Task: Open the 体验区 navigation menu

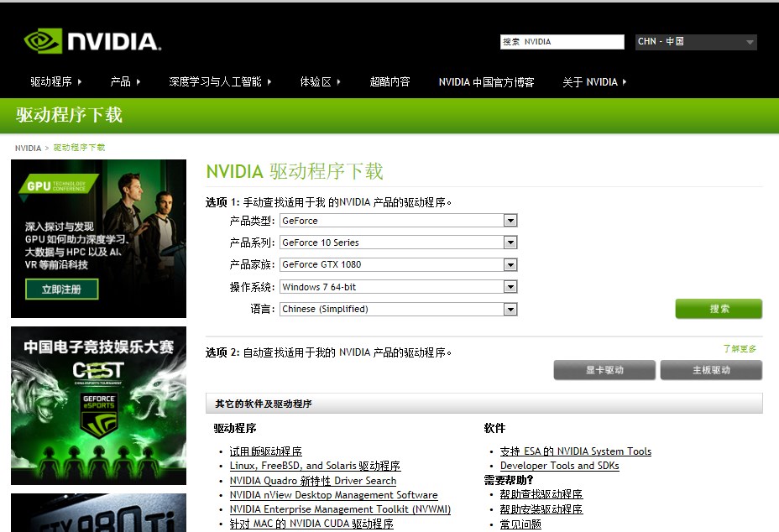Action: pos(321,82)
